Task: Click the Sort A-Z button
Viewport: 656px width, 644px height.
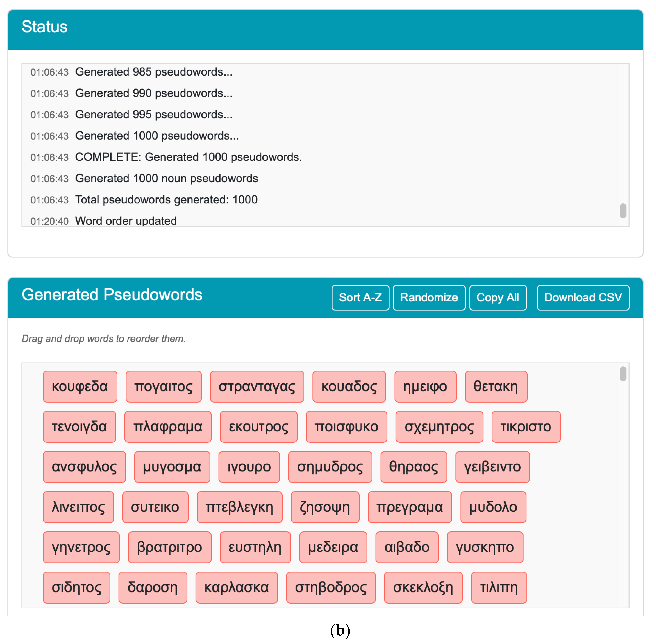Action: click(x=360, y=298)
